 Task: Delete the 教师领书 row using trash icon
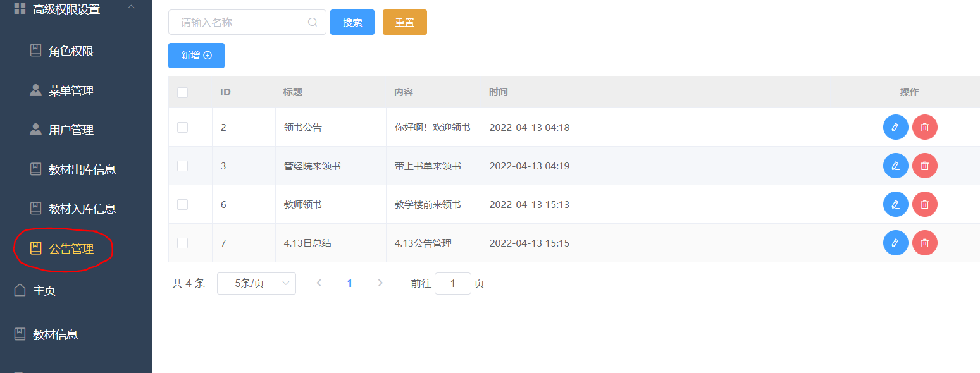(x=924, y=204)
